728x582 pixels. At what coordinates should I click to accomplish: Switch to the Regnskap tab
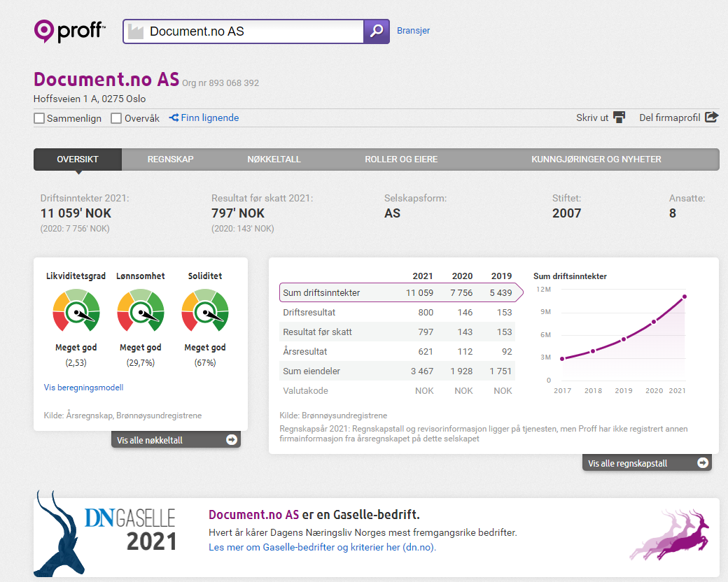(170, 159)
